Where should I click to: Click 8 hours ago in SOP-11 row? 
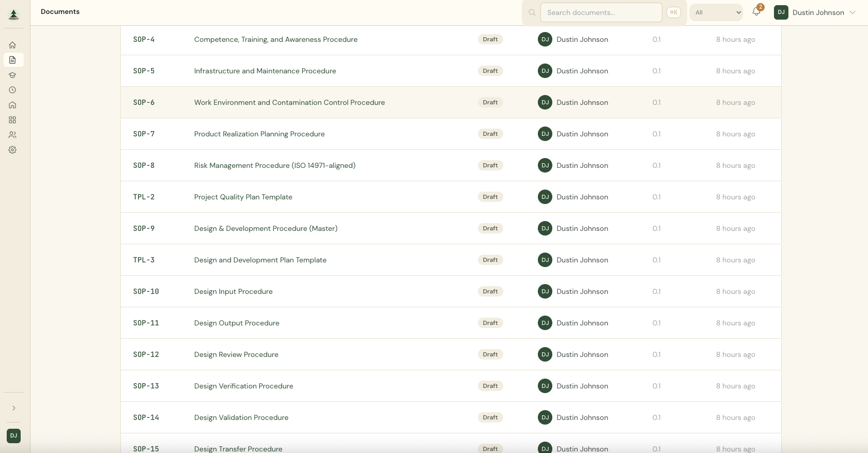click(736, 323)
